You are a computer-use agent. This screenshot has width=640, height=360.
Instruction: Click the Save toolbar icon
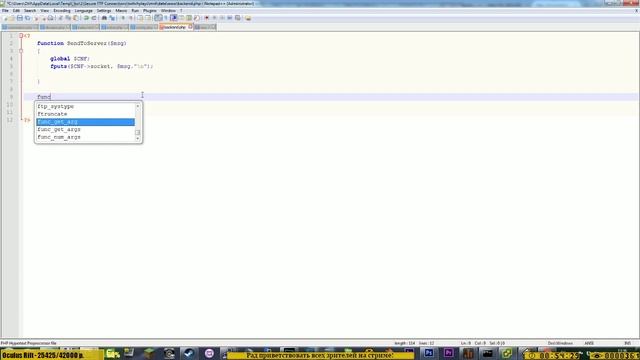point(20,18)
